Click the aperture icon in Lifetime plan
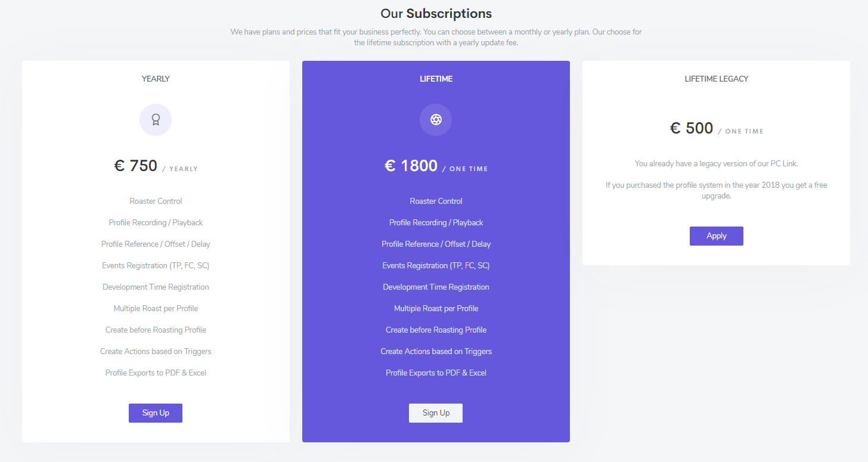The height and width of the screenshot is (462, 868). pos(436,120)
